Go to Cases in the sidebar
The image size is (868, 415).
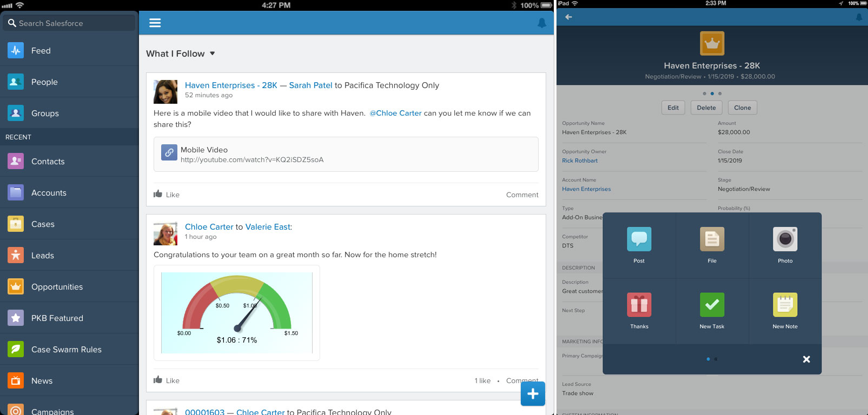69,224
